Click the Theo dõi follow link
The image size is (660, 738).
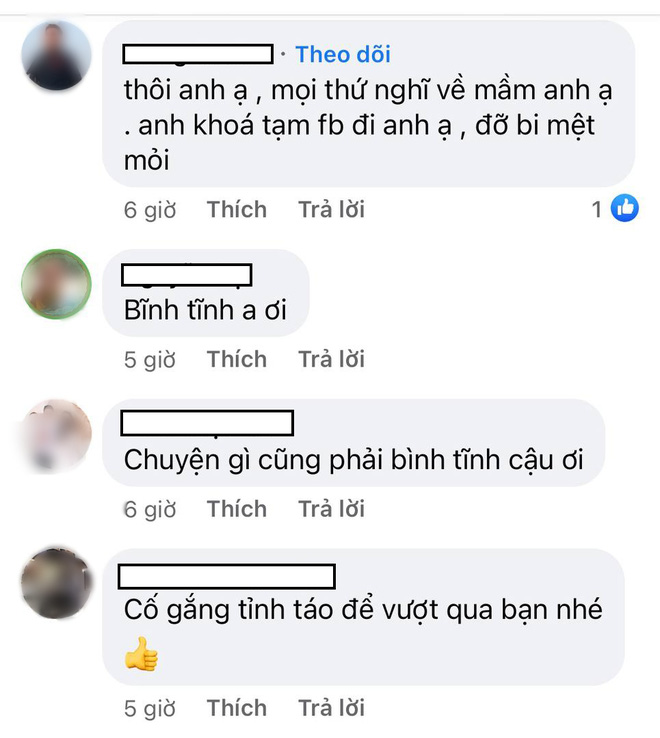coord(343,55)
